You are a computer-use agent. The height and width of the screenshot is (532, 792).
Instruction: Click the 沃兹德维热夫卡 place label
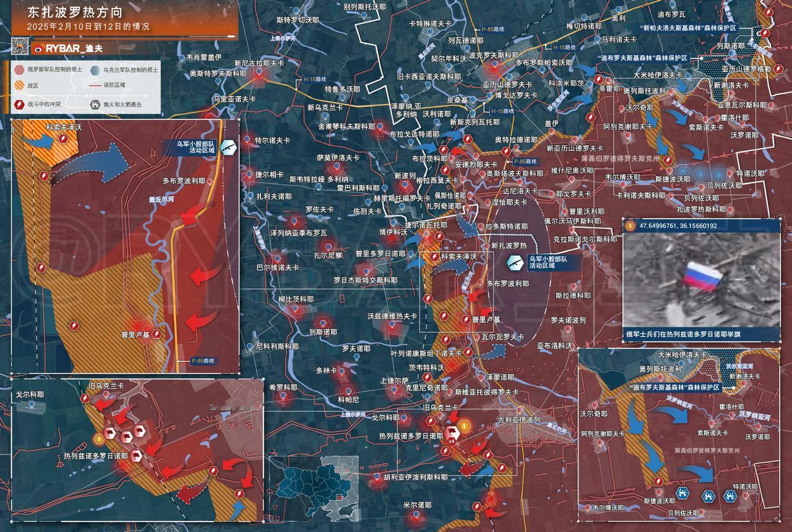point(393,316)
